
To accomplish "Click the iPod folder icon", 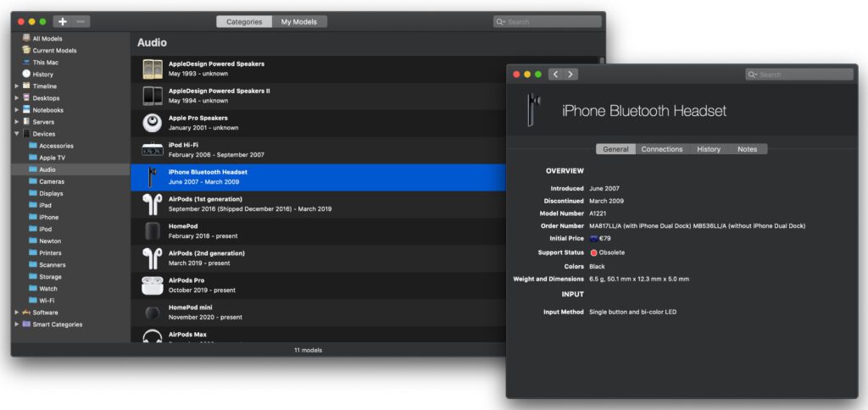I will pyautogui.click(x=33, y=229).
